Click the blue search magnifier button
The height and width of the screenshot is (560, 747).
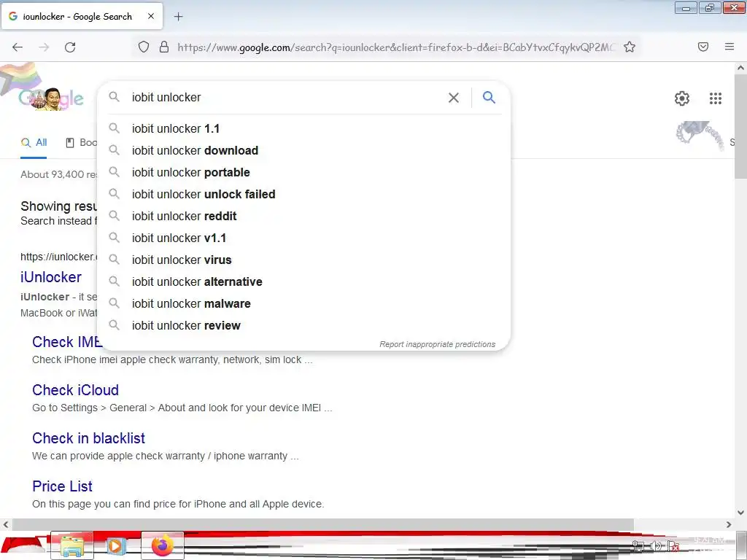tap(489, 98)
